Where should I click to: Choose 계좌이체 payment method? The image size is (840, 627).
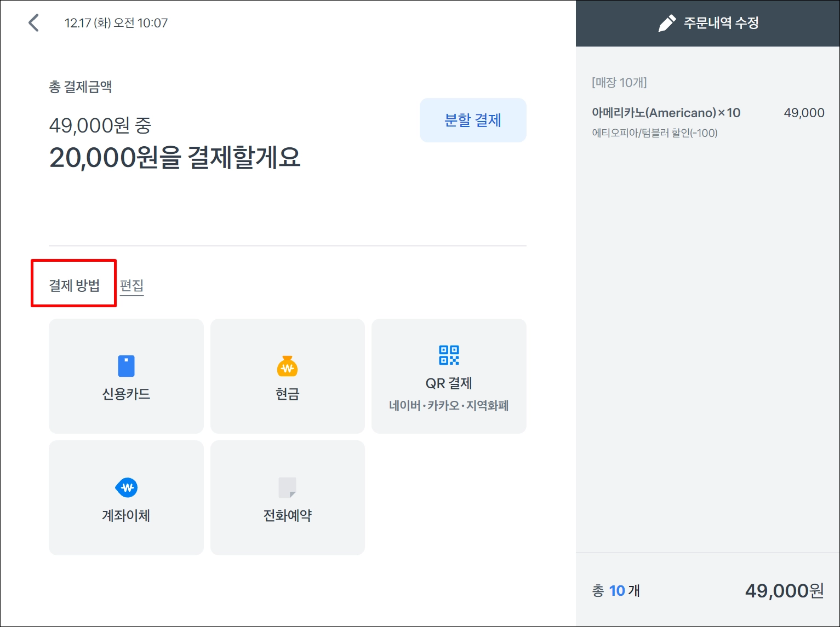click(x=126, y=498)
